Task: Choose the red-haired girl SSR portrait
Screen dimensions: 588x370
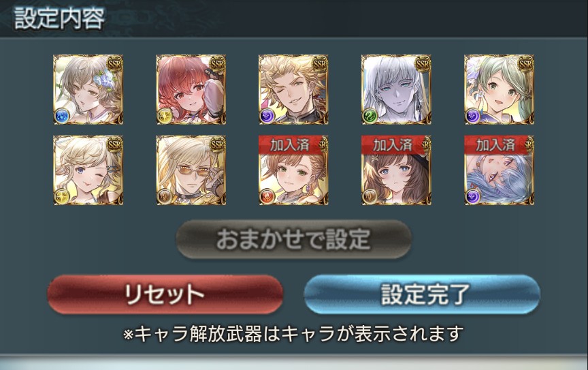Action: point(191,89)
